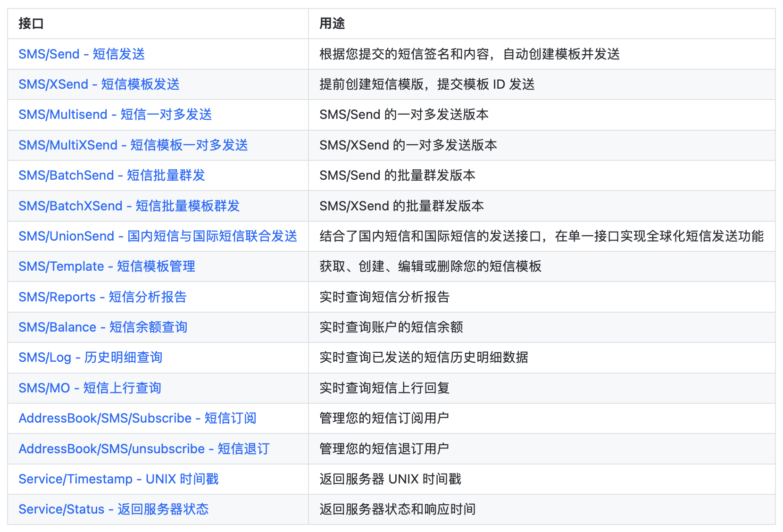The height and width of the screenshot is (532, 783).
Task: Open the SMS/BatchSend 短信批量群发 link
Action: 112,175
